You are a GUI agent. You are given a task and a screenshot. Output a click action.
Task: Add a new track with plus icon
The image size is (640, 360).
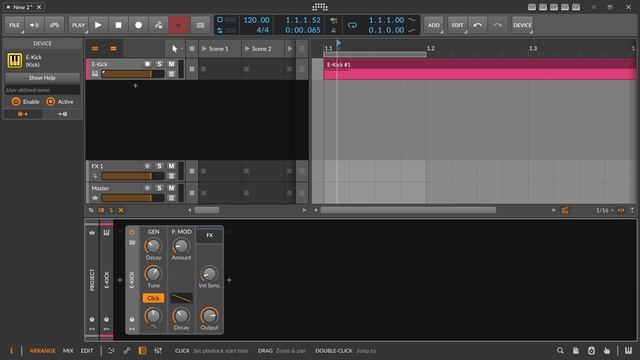click(136, 85)
